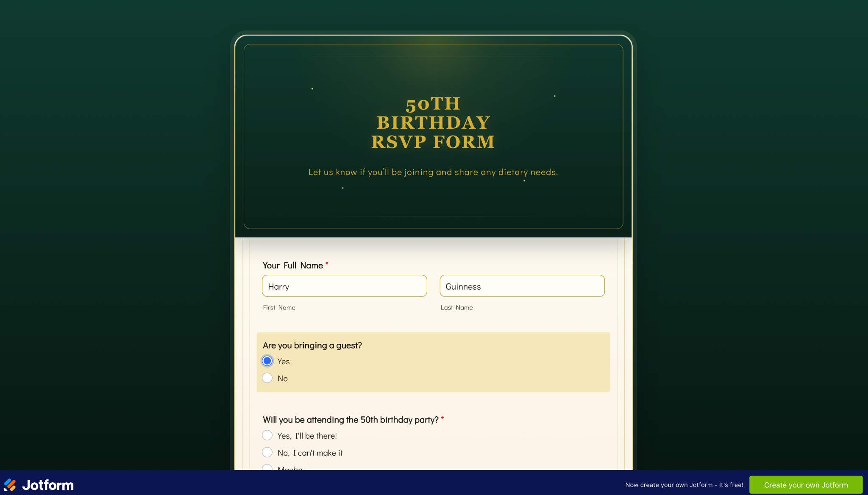The image size is (868, 495).
Task: Click the "50TH BIRTHDAY RSVP FORM" heading
Action: [433, 123]
